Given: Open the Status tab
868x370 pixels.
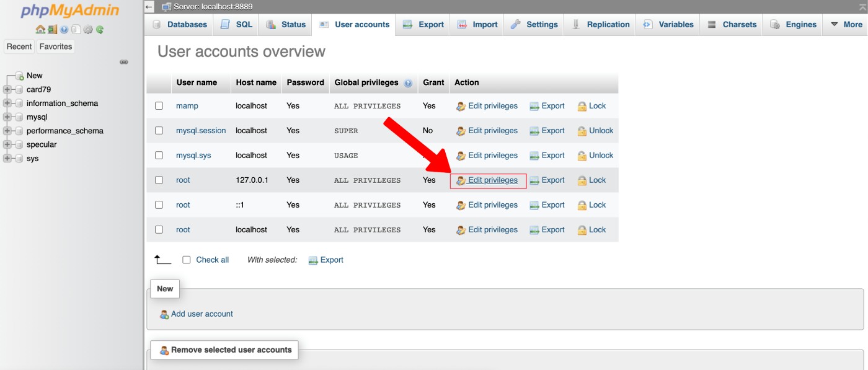Looking at the screenshot, I should coord(286,25).
